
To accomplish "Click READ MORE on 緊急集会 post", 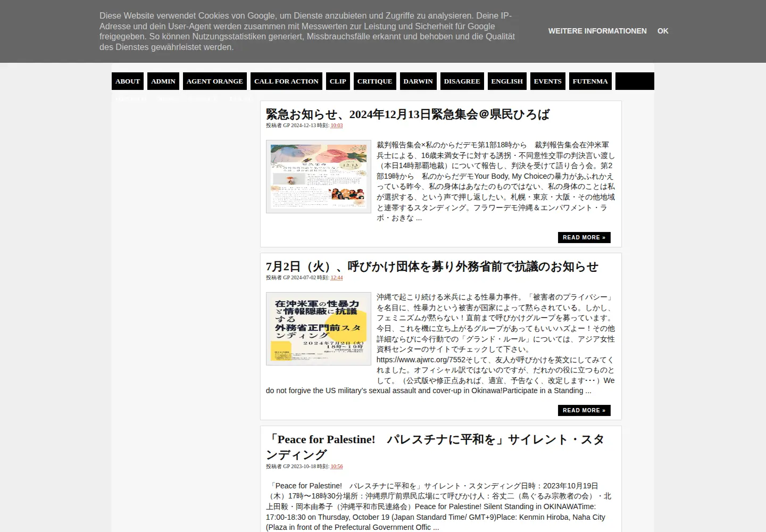I will point(584,237).
